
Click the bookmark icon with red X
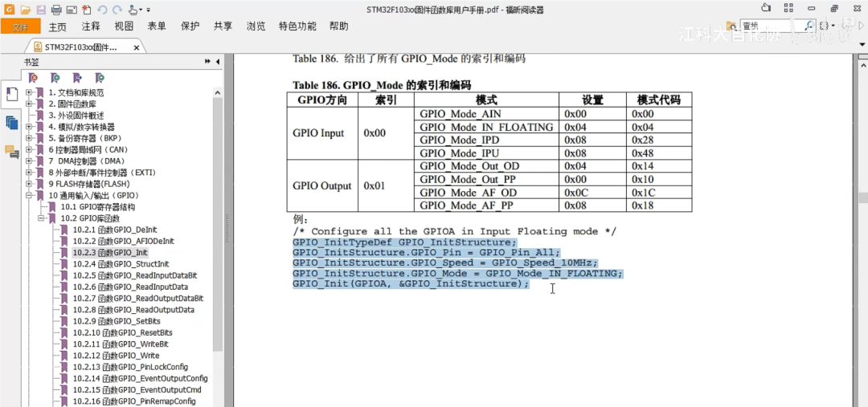(33, 77)
